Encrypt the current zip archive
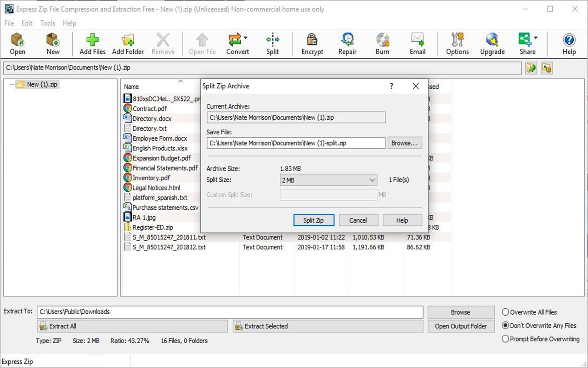Viewport: 588px width, 368px height. click(312, 44)
